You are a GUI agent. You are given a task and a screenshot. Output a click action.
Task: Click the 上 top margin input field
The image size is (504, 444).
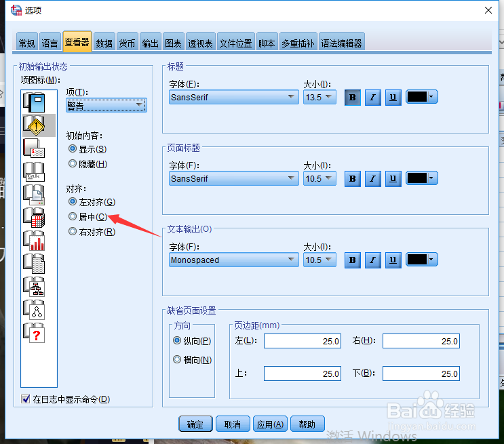303,374
